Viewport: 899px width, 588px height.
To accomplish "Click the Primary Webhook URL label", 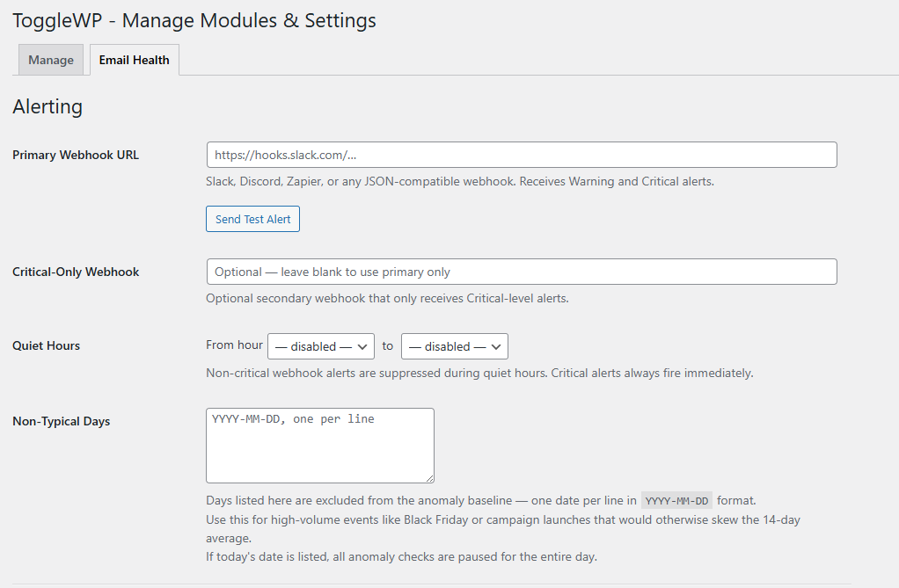I will coord(76,155).
